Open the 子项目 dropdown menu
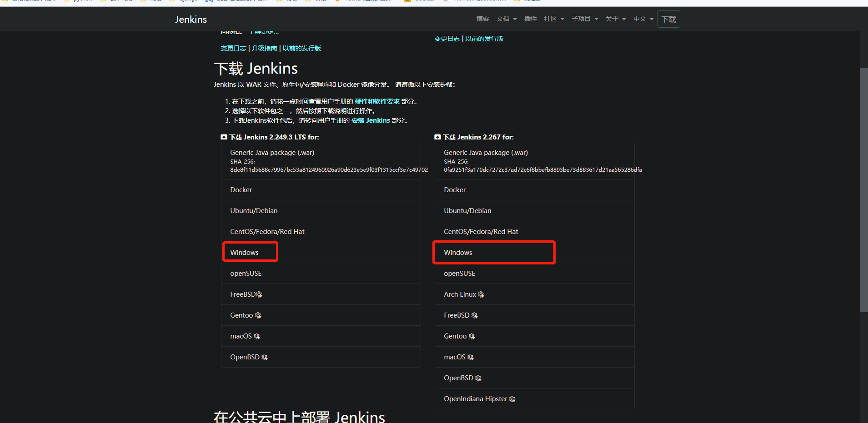 coord(585,19)
